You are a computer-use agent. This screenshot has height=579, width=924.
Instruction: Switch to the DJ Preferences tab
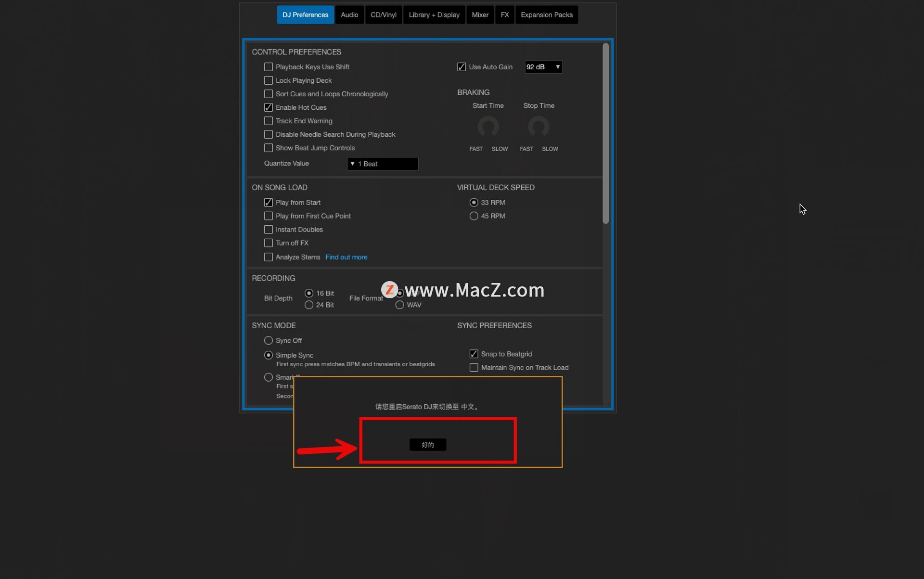tap(305, 15)
